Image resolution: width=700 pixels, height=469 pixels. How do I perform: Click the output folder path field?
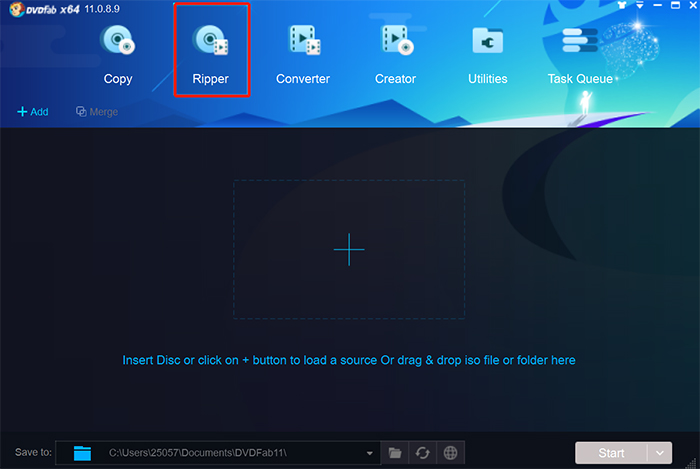click(x=218, y=453)
